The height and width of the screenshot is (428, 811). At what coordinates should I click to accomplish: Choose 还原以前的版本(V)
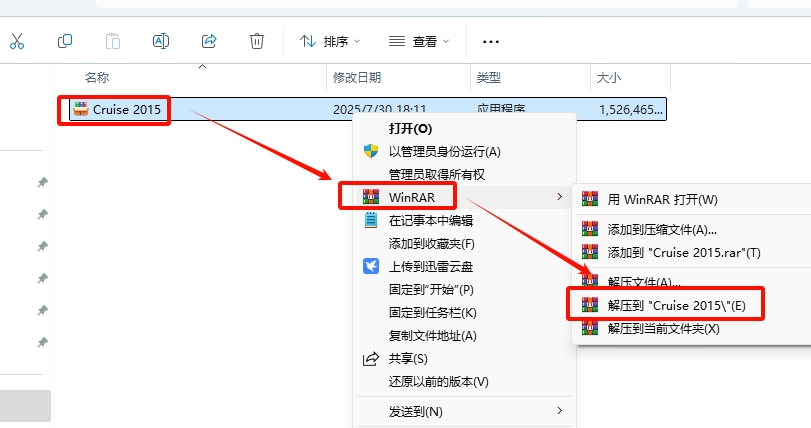click(439, 381)
